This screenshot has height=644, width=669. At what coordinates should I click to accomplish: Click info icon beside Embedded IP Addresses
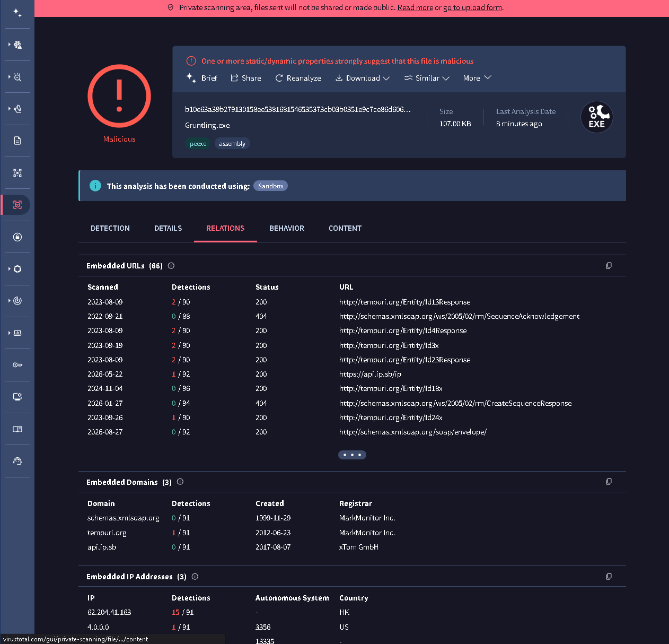click(x=195, y=577)
